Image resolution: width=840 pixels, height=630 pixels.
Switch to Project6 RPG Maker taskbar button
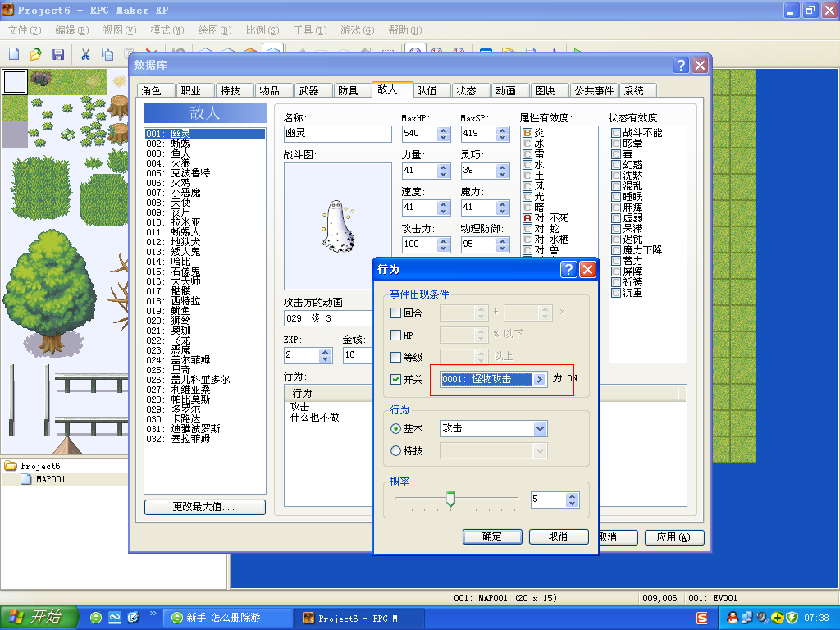pos(359,618)
